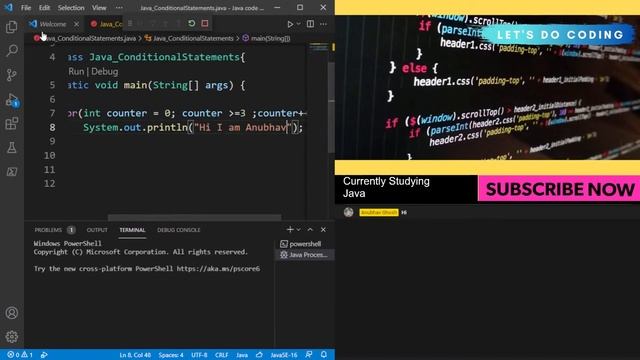This screenshot has height=360, width=640.
Task: Open the run options dropdown beside the play icon
Action: [298, 24]
